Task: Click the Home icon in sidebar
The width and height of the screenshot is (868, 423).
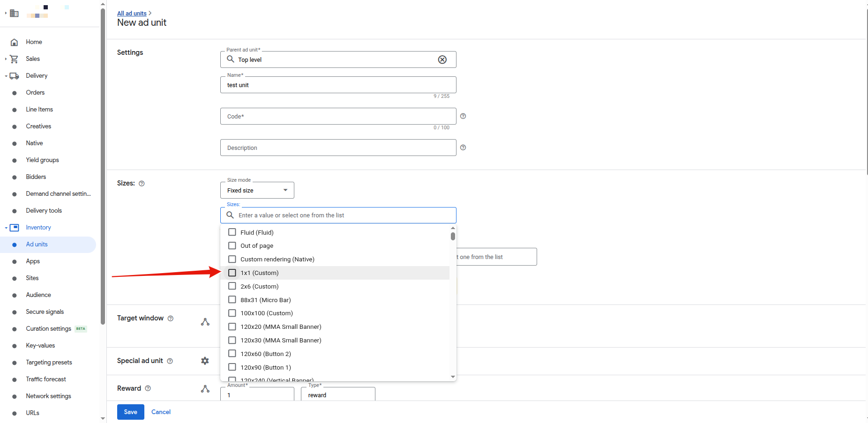Action: [15, 42]
